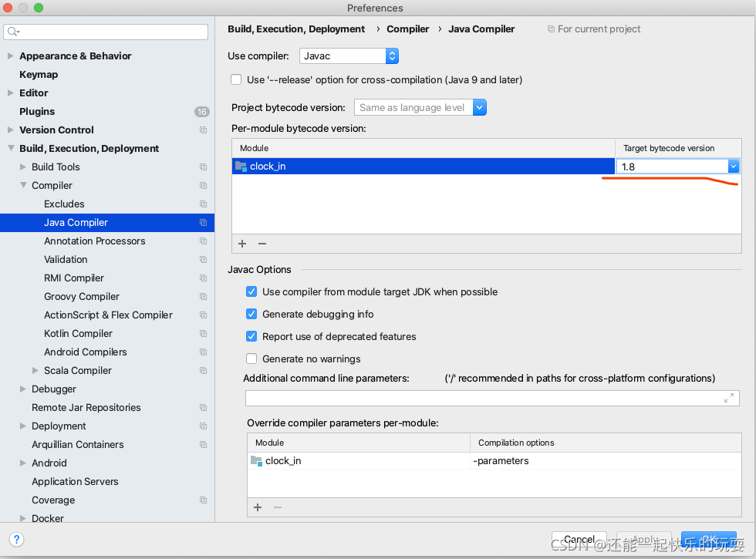Click the project-level icon beside Build Tools

(x=204, y=167)
